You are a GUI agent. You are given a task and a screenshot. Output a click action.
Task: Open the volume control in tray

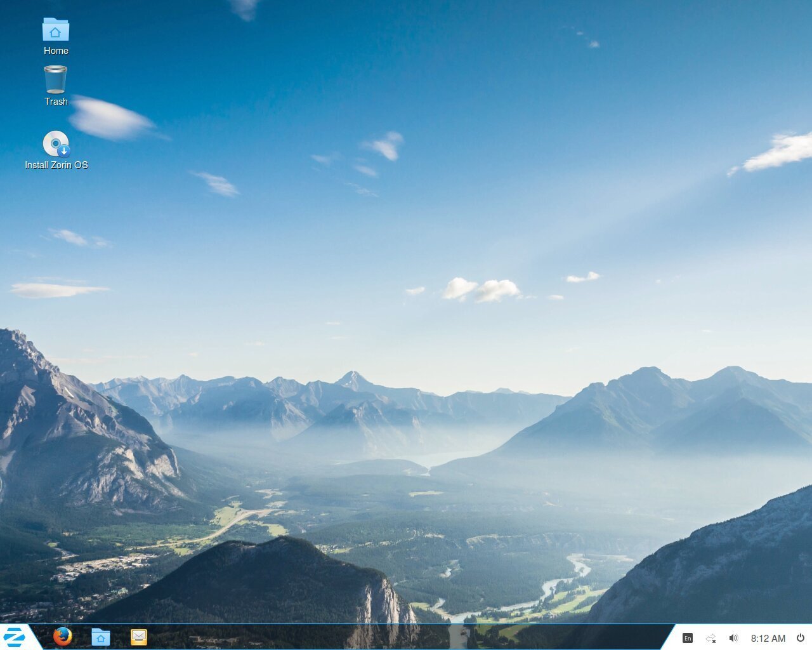point(733,638)
